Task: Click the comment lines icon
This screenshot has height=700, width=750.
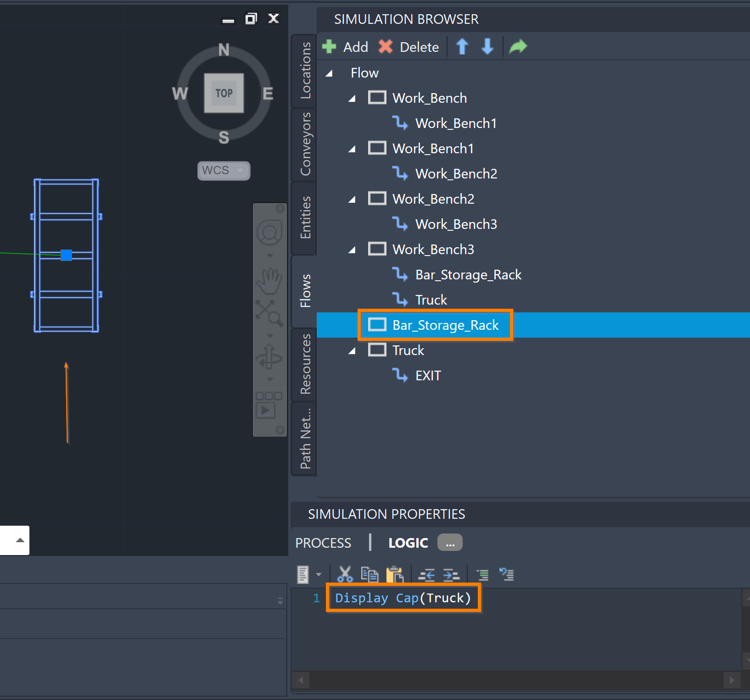Action: click(483, 575)
